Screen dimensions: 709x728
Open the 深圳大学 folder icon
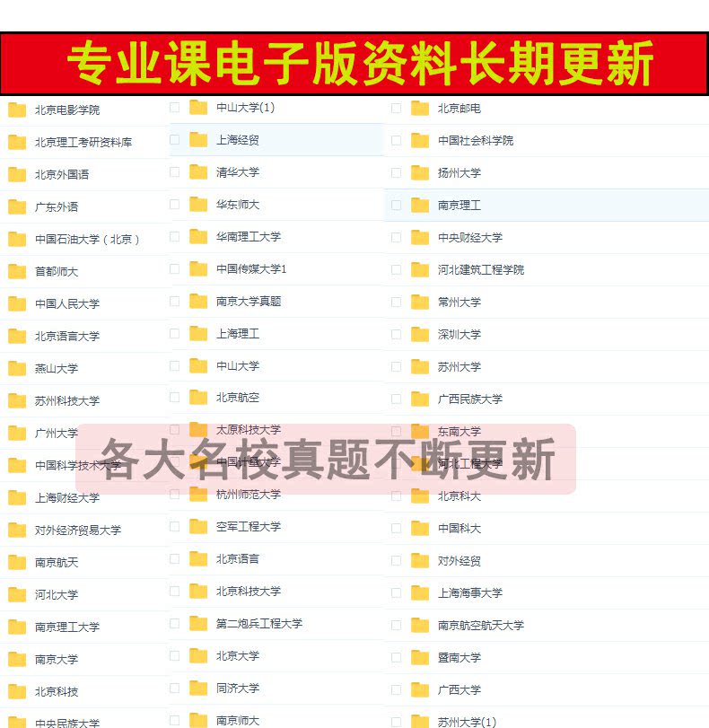pos(420,334)
